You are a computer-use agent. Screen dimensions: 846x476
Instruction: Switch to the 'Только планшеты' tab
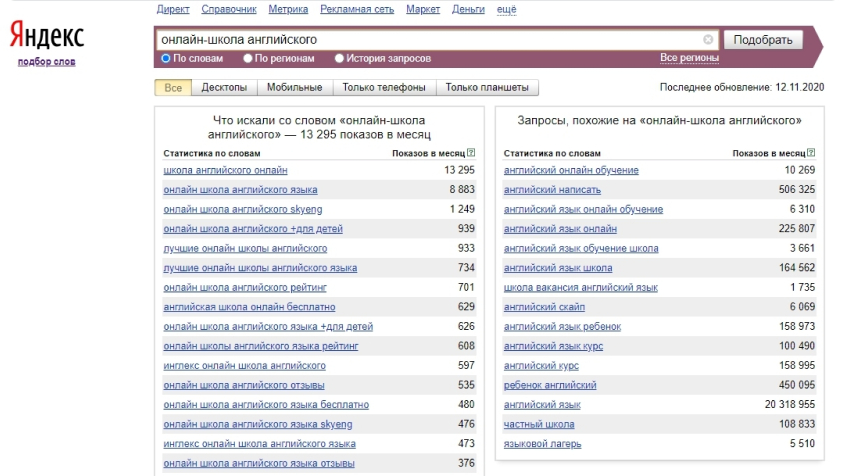click(487, 87)
